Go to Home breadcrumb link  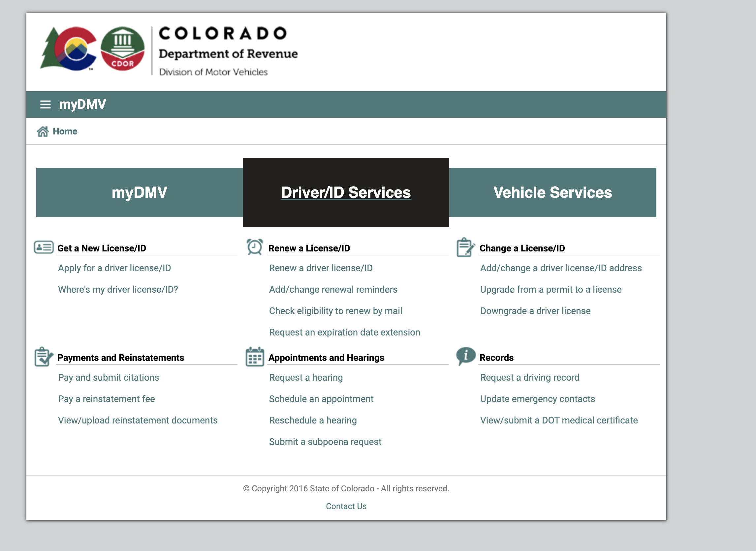tap(65, 131)
